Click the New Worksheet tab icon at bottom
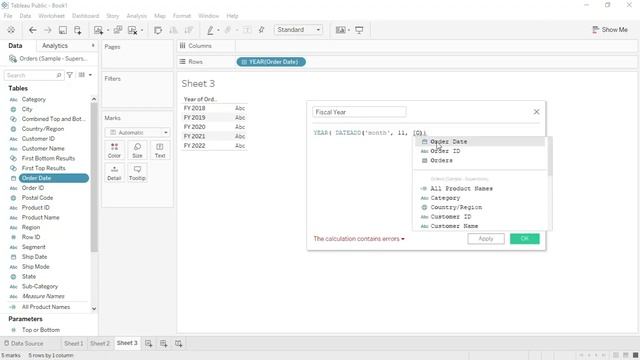This screenshot has width=640, height=360. (149, 343)
